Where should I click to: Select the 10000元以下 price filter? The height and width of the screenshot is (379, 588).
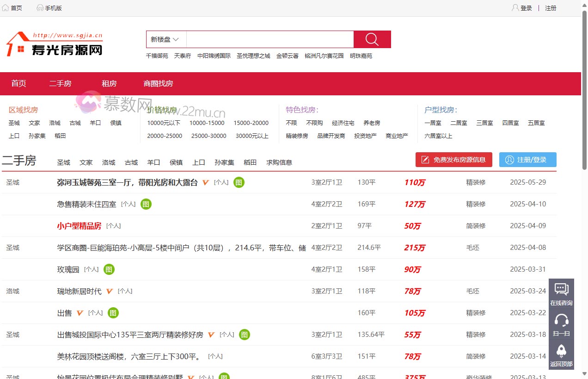[165, 123]
